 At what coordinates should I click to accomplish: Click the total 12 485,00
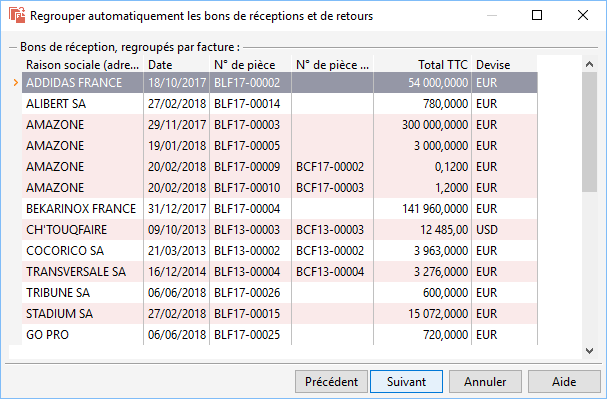pos(444,229)
